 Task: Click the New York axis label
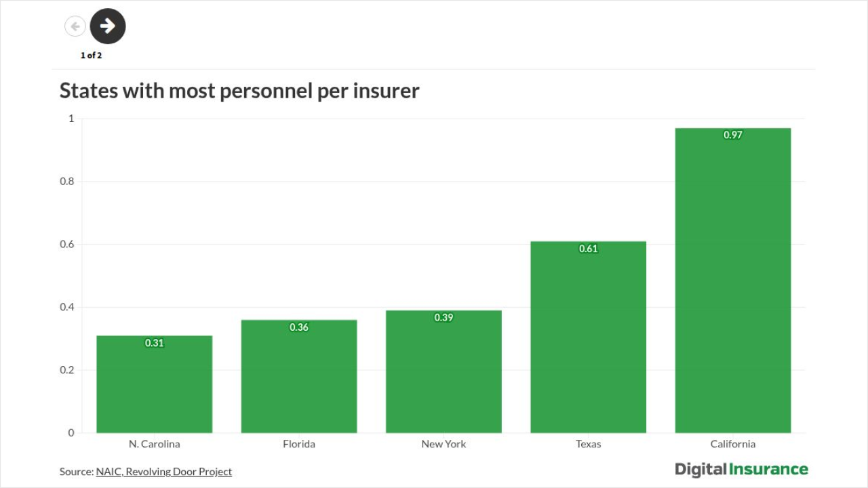coord(443,444)
